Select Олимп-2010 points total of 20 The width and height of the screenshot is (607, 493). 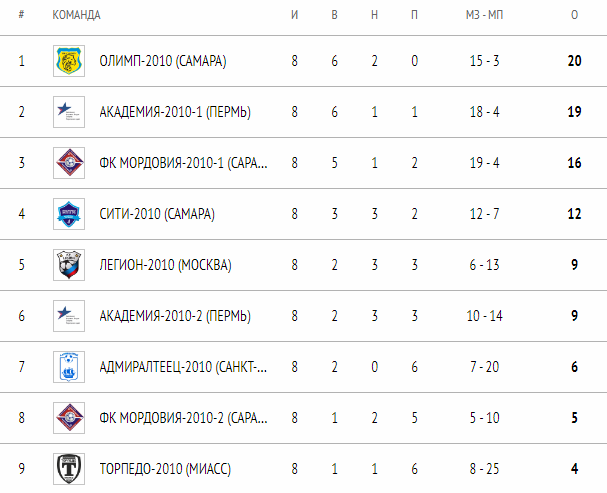click(x=574, y=61)
